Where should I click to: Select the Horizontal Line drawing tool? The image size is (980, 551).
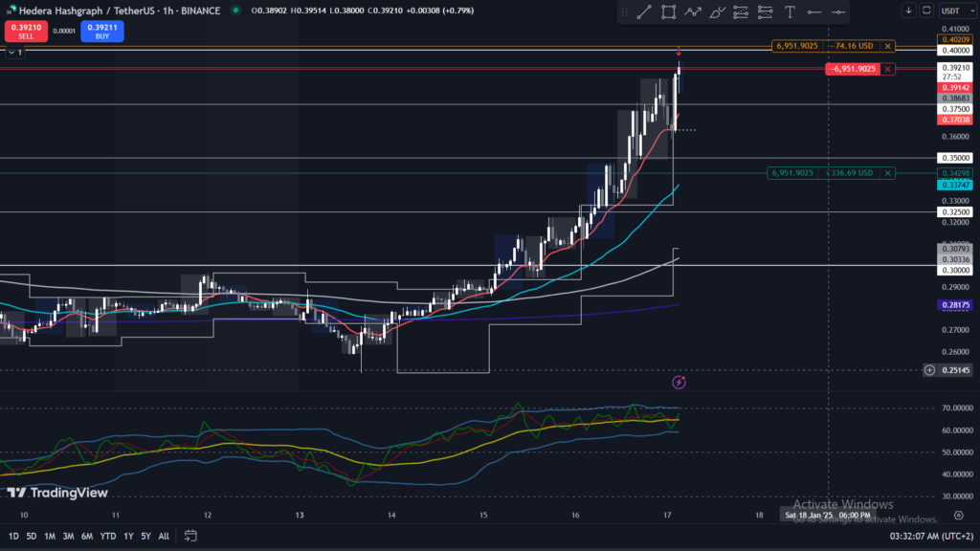(813, 12)
